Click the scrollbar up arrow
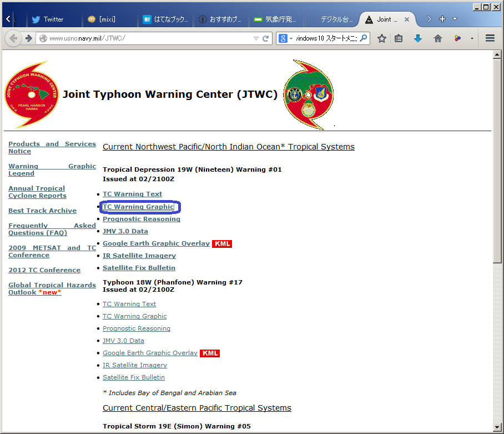Screen dimensions: 504x434 pos(497,54)
